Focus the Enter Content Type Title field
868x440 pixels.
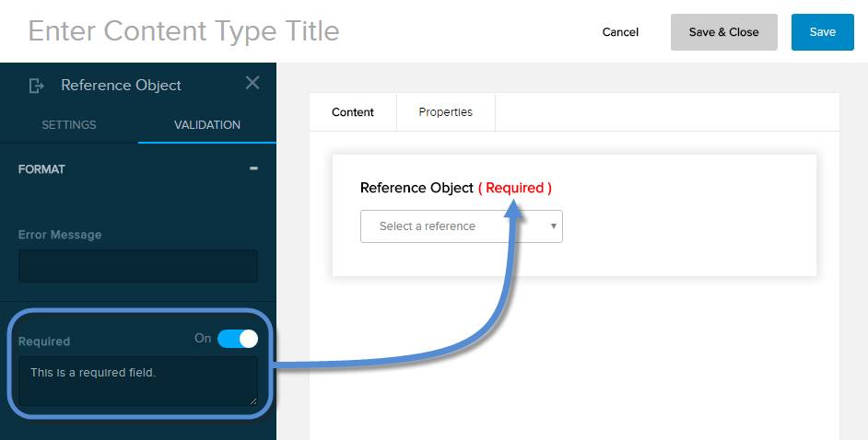184,31
